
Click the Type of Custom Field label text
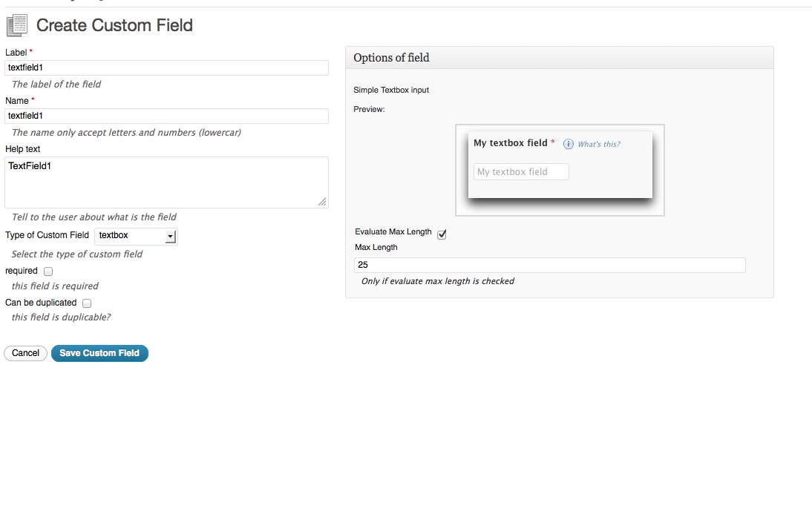pos(47,235)
